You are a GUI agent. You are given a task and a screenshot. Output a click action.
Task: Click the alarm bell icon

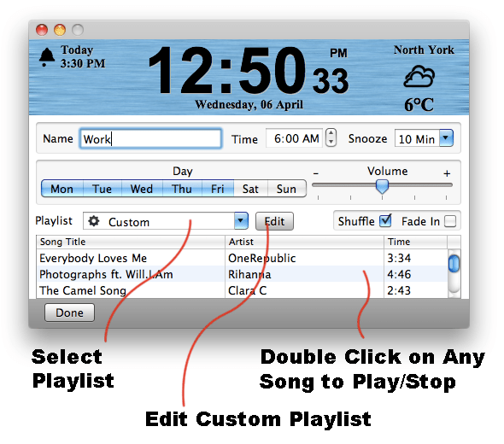click(x=47, y=57)
